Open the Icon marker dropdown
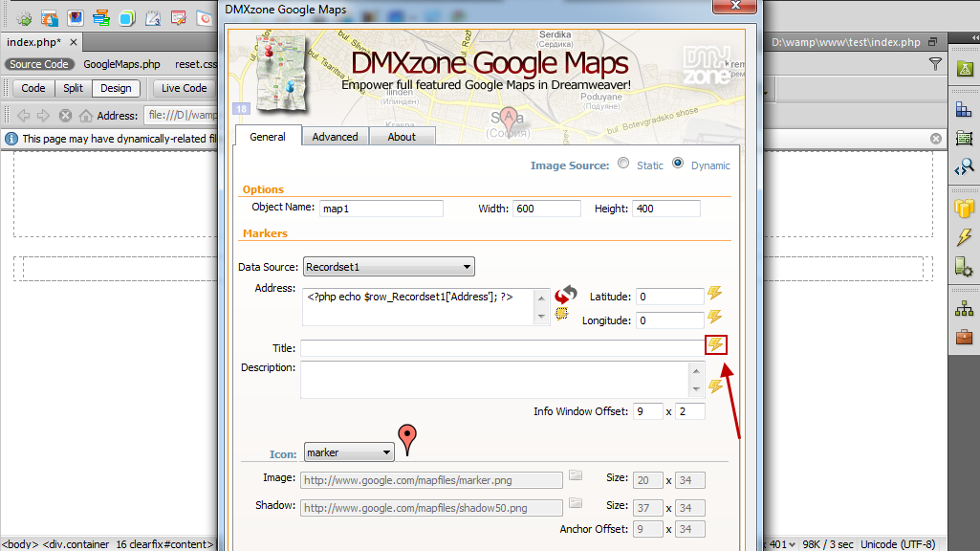The width and height of the screenshot is (980, 551). pyautogui.click(x=349, y=452)
